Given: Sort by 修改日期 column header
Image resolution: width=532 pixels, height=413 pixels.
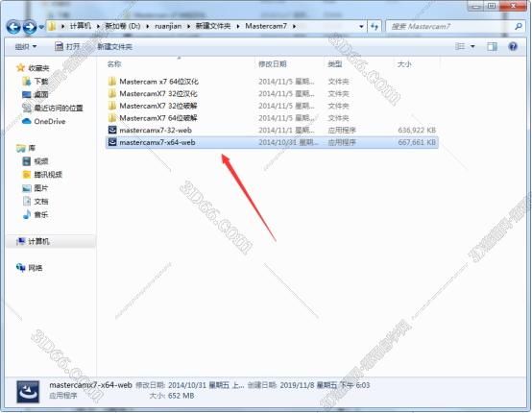Looking at the screenshot, I should click(273, 63).
